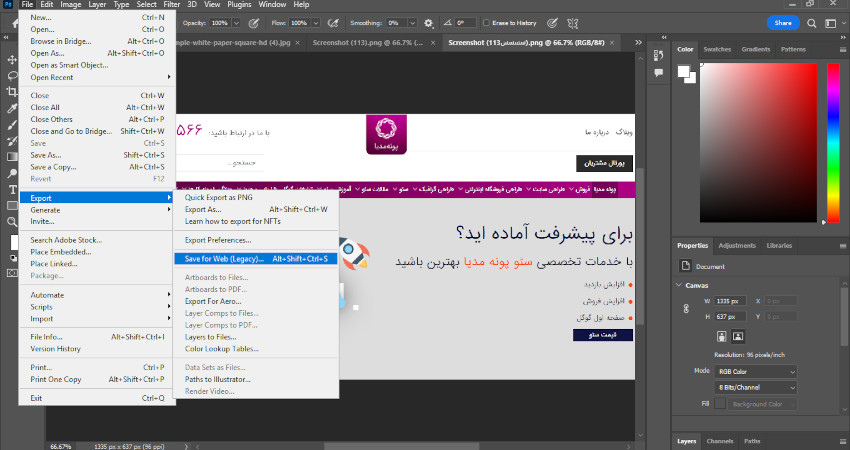The image size is (850, 450).
Task: Choose Exit in the File menu
Action: (98, 398)
